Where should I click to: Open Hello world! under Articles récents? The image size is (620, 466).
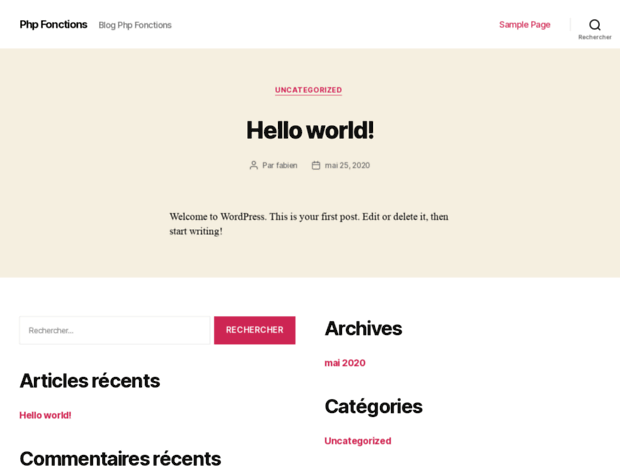[45, 415]
